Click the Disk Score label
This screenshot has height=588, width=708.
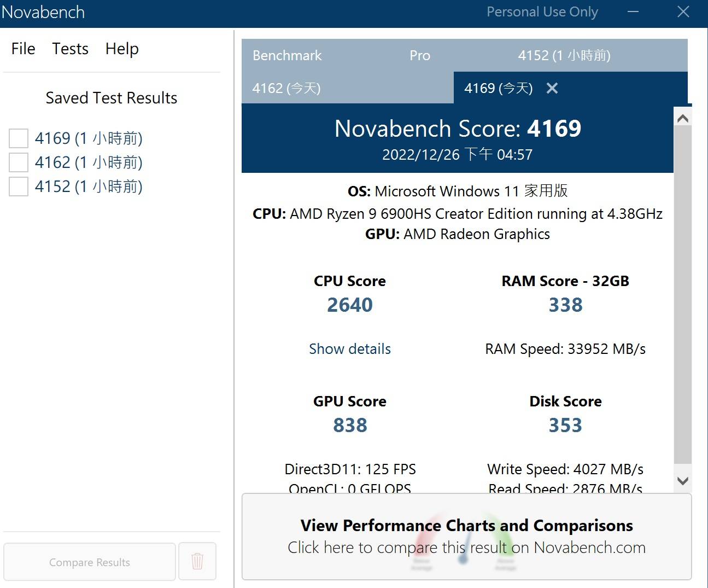click(x=565, y=401)
